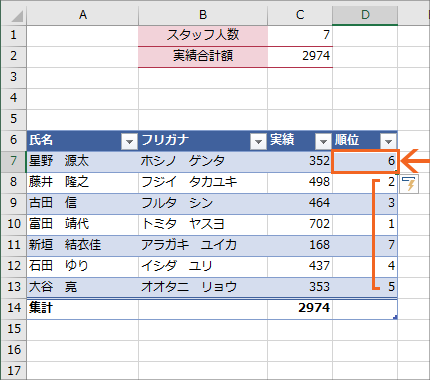Open the 順位 column filter dropdown
Viewport: 430px width, 380px height.
(388, 141)
